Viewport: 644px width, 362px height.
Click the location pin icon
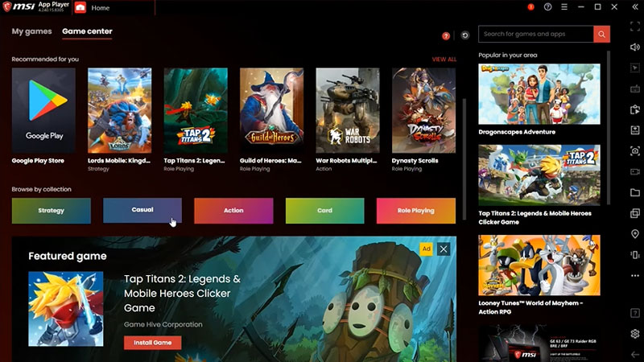[634, 233]
